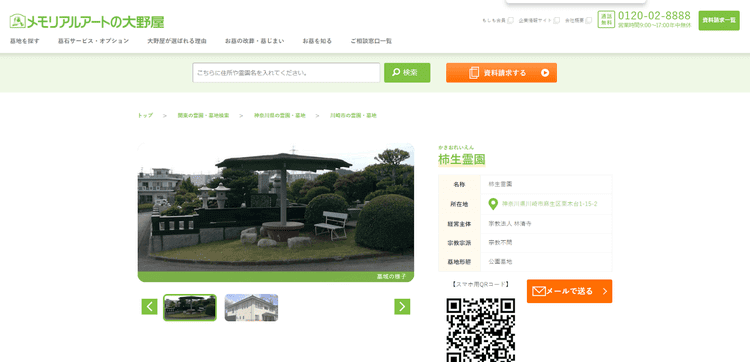This screenshot has width=750, height=362.
Task: Open お墓を知る menu
Action: [x=317, y=41]
